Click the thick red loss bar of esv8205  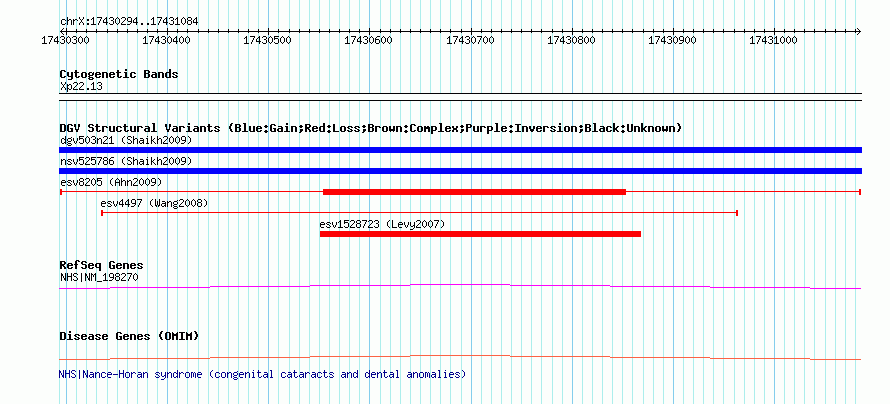474,192
